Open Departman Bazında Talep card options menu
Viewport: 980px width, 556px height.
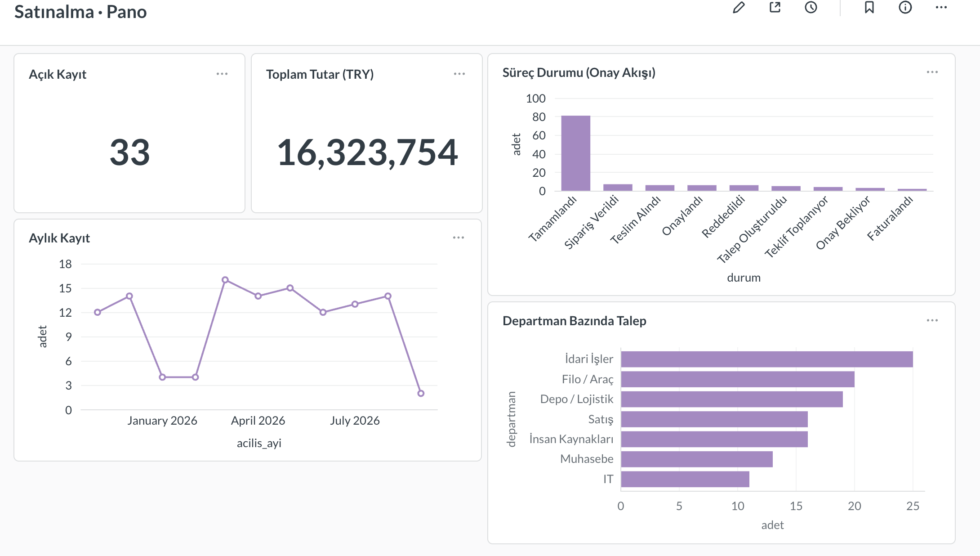pos(932,320)
